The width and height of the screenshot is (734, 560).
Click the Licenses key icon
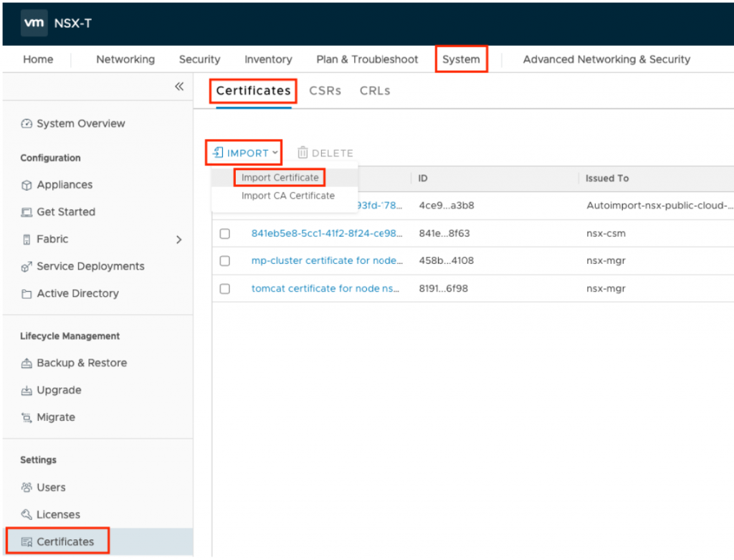tap(27, 515)
